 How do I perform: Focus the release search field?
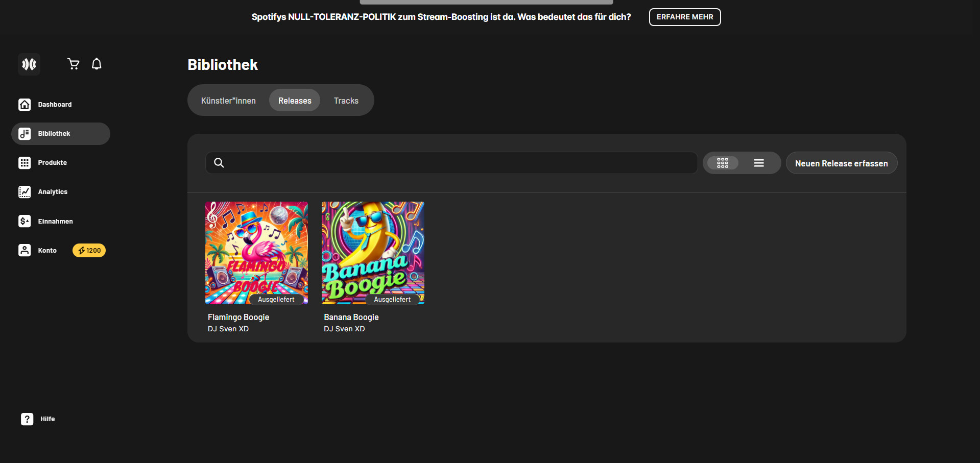451,163
